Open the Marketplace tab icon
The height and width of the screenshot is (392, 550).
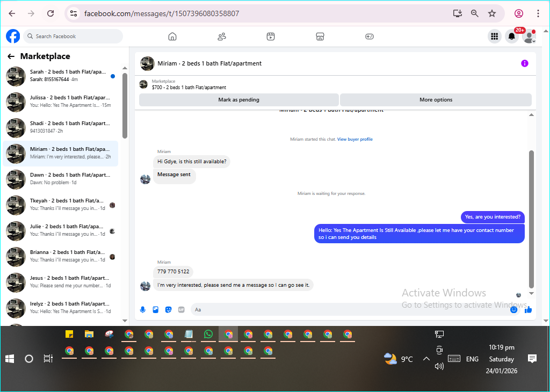click(x=320, y=37)
